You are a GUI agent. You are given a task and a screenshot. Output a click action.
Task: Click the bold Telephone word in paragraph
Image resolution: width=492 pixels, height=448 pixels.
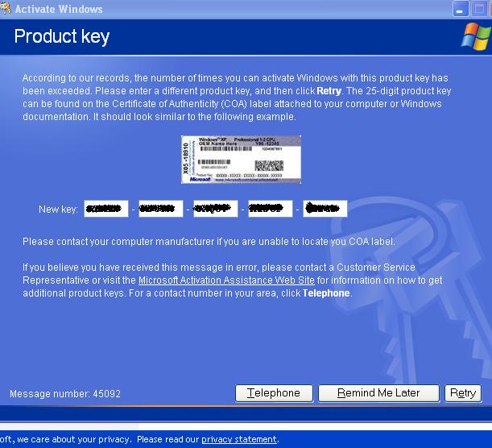326,293
